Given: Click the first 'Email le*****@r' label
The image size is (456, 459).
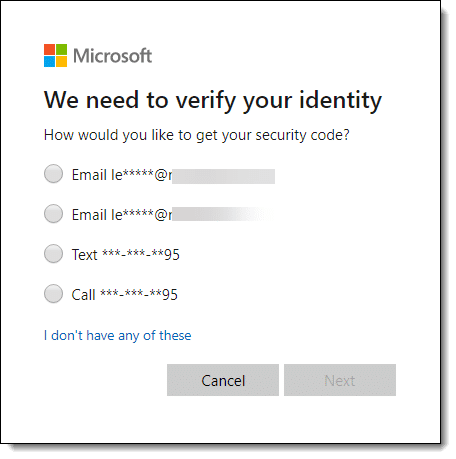Looking at the screenshot, I should click(x=122, y=175).
